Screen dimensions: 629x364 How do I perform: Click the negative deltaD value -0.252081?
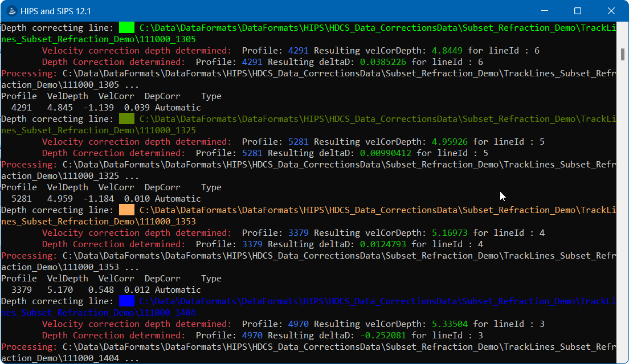[x=383, y=336]
